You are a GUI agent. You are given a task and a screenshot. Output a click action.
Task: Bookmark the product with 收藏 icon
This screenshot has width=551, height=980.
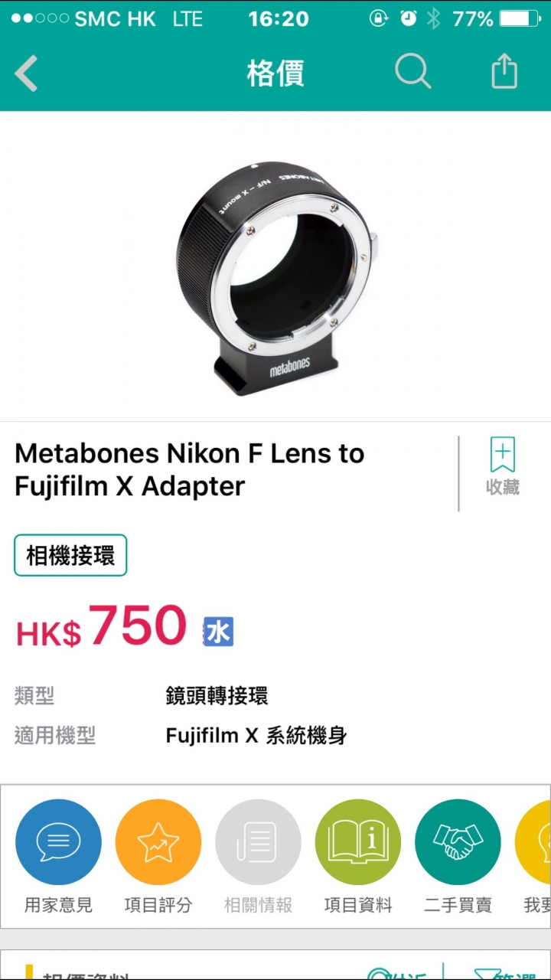(x=503, y=466)
